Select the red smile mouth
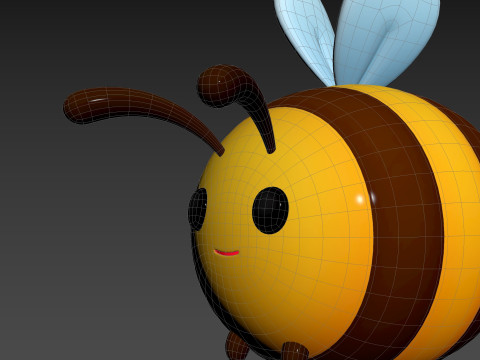Image resolution: width=480 pixels, height=360 pixels. (x=227, y=253)
